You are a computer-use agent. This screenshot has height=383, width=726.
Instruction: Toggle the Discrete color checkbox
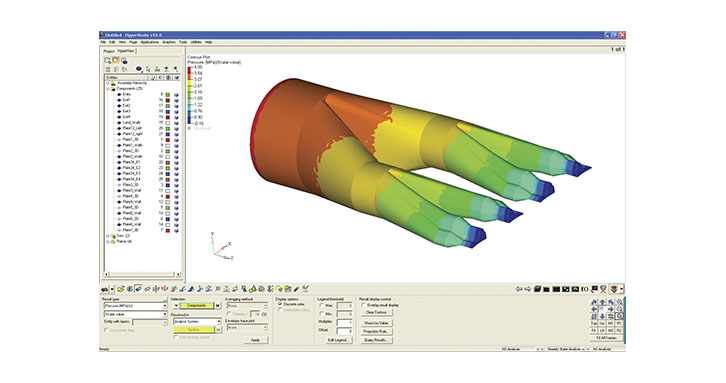click(280, 304)
